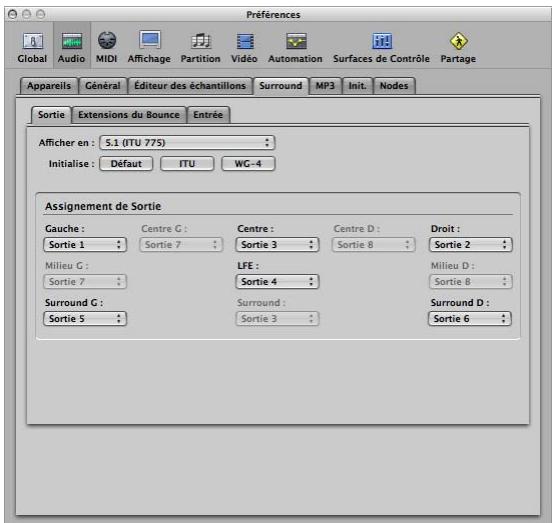The image size is (554, 523).
Task: Click the Préférences window title
Action: [x=273, y=15]
